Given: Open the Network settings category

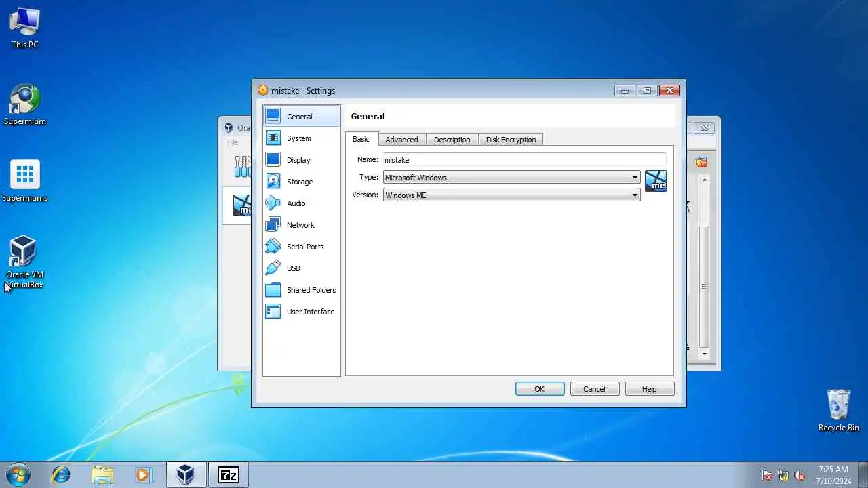Looking at the screenshot, I should (x=302, y=225).
